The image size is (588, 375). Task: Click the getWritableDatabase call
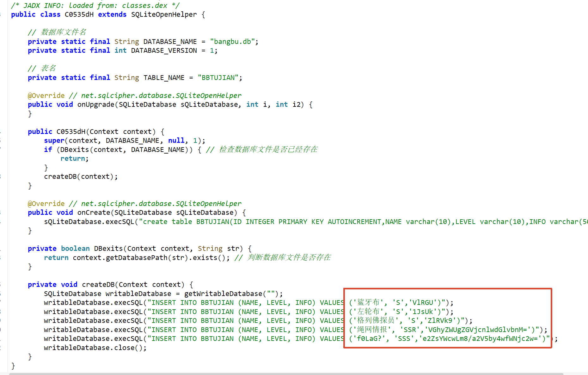pyautogui.click(x=233, y=294)
